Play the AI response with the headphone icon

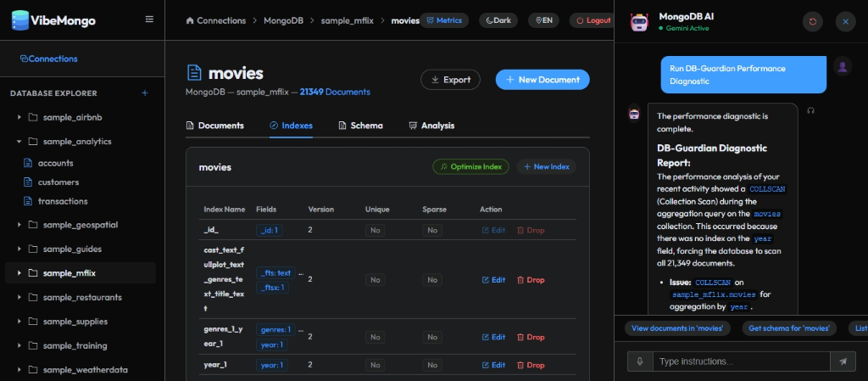[811, 110]
